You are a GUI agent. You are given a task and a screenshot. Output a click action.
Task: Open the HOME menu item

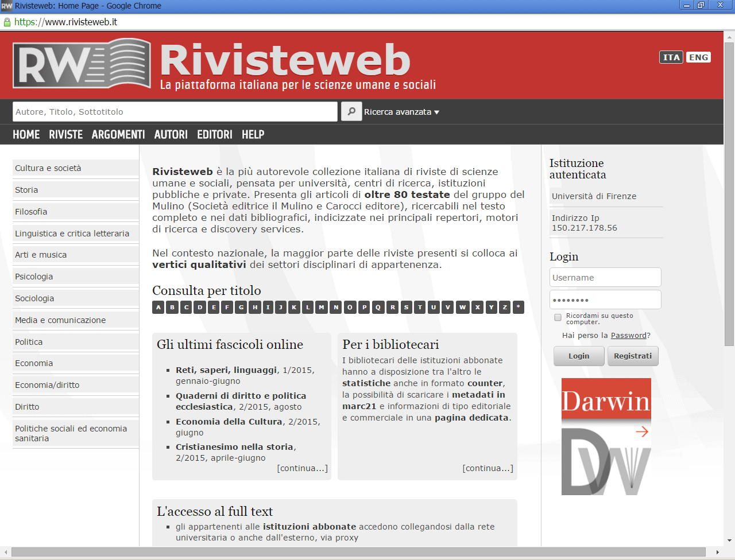pyautogui.click(x=26, y=134)
